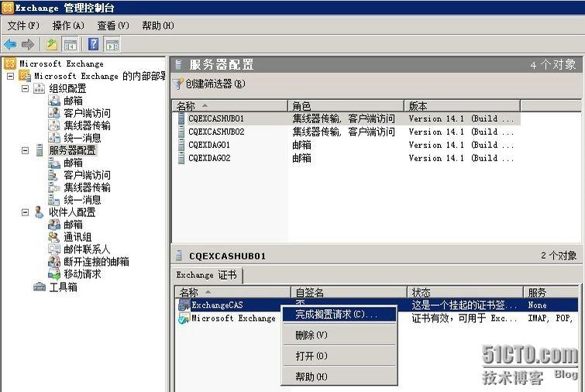Sort certificates by 自签名 column header
This screenshot has height=392, width=585.
(x=349, y=292)
